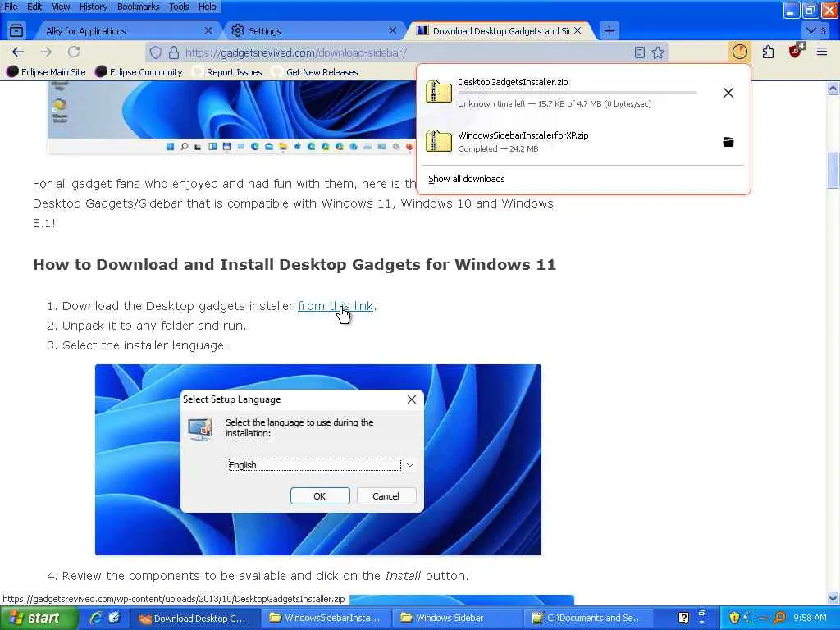Bookmark this page with the star icon
The image size is (840, 630).
click(x=658, y=52)
